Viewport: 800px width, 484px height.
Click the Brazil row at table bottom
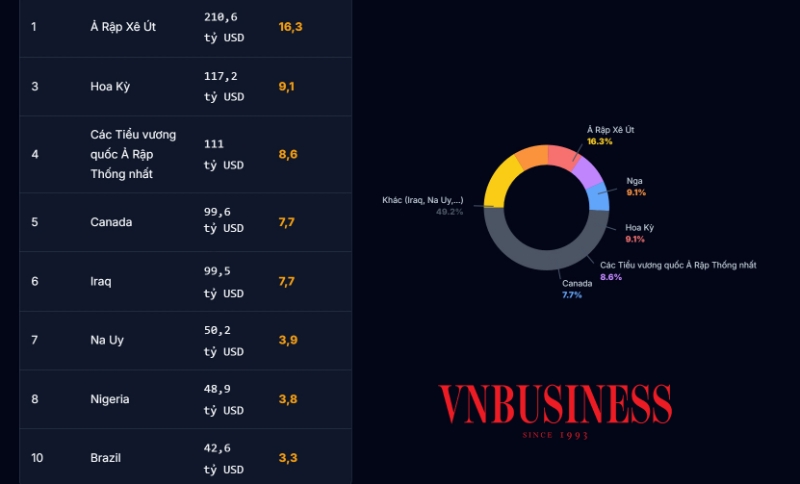[x=107, y=458]
